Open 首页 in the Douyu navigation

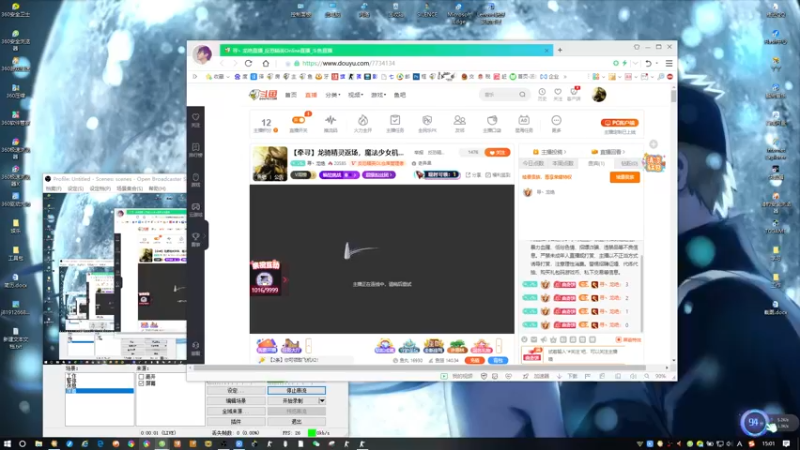click(x=291, y=95)
